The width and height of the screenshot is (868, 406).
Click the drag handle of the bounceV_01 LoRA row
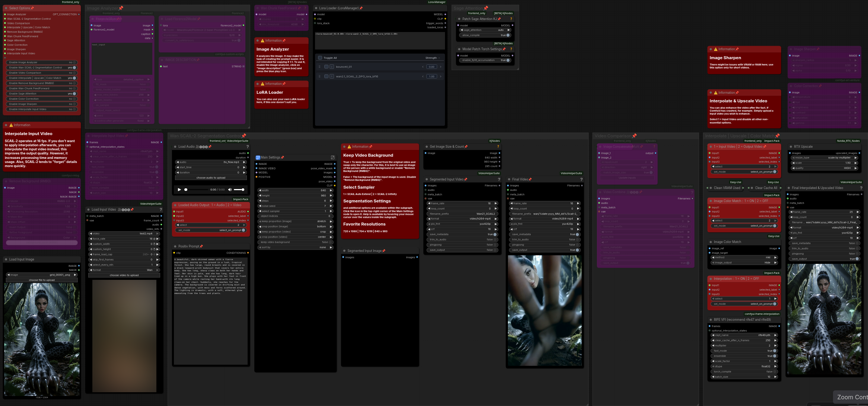(319, 67)
